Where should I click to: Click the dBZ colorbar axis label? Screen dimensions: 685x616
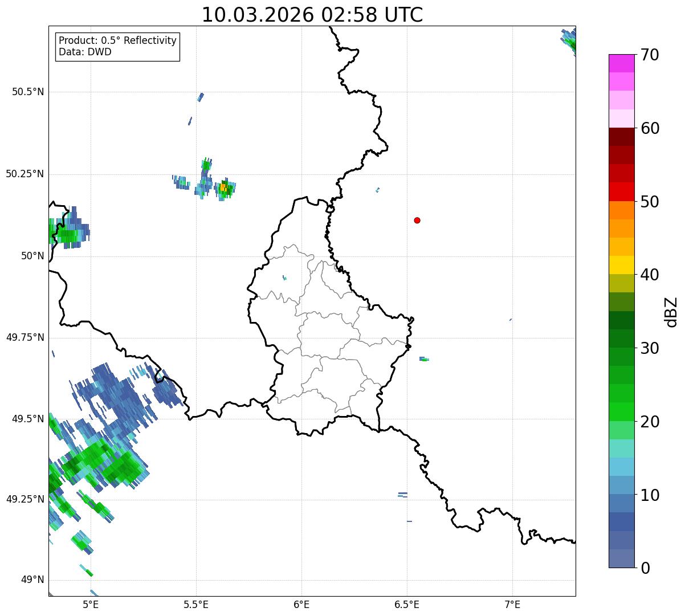tap(672, 311)
